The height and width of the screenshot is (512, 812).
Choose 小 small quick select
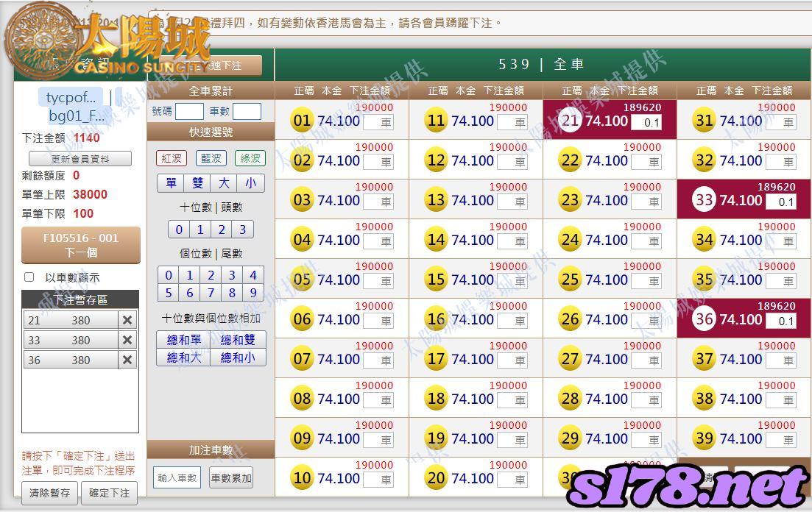pos(250,182)
